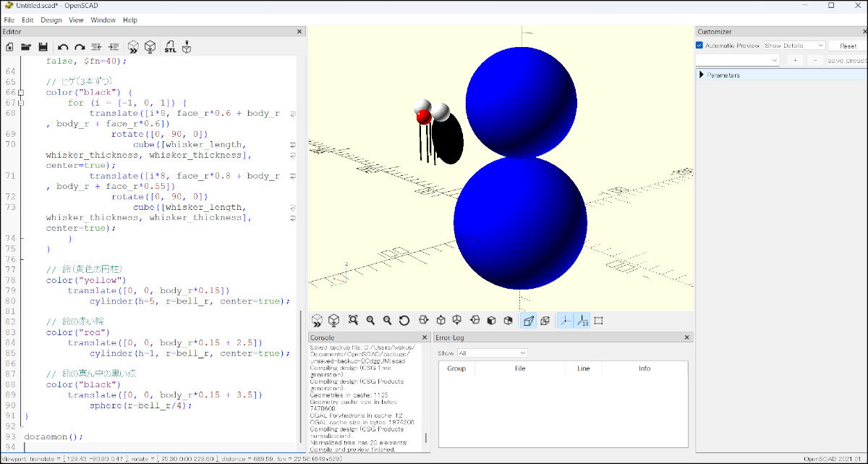Enable Orthogonal projection

tap(545, 320)
